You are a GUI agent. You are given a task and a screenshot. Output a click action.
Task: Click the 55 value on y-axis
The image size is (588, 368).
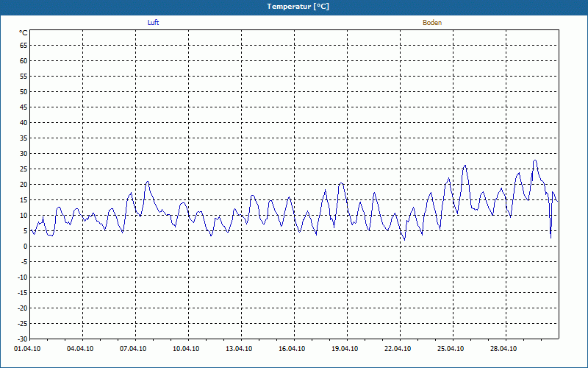point(24,77)
